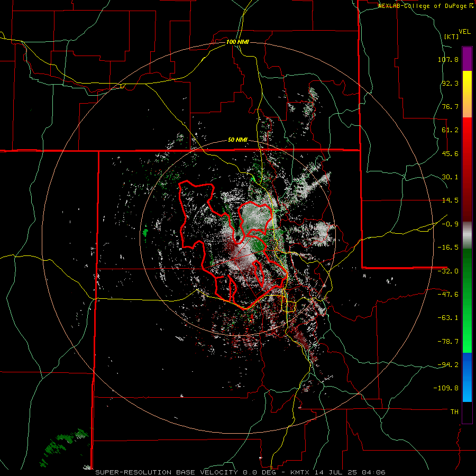Viewport: 476px width, 476px height.
Task: Click the -78.7 velocity scale value
Action: [448, 342]
